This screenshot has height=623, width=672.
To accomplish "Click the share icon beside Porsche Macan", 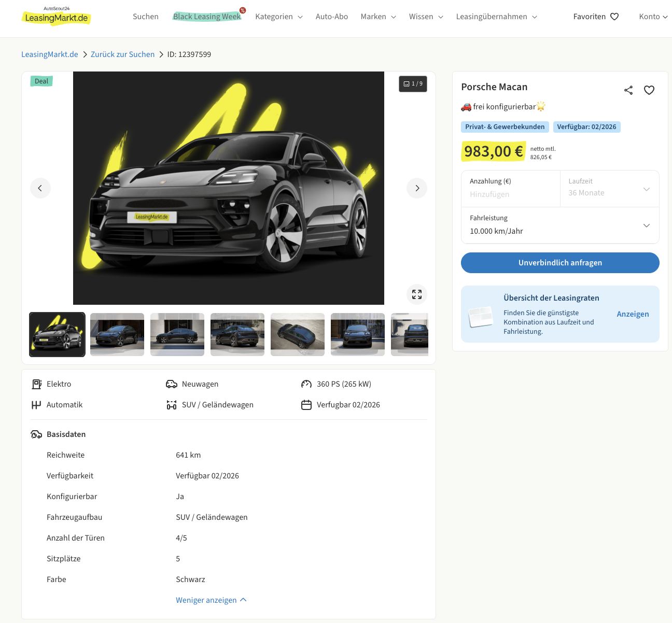I will [628, 90].
